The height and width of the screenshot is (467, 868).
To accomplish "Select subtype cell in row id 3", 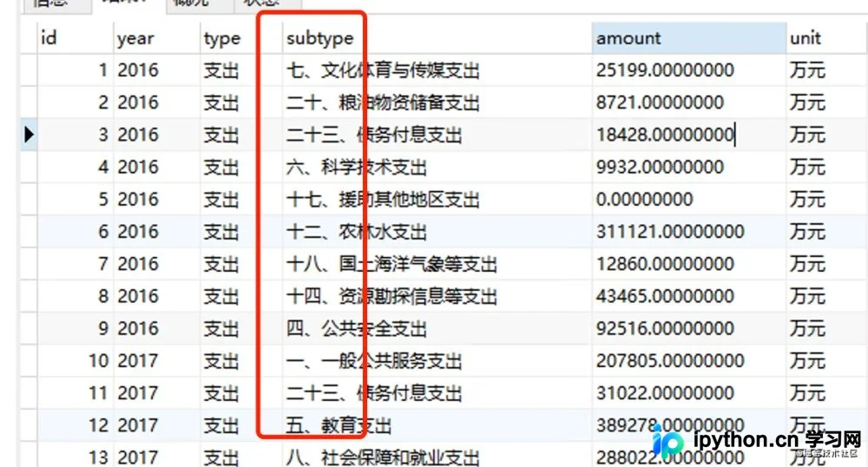I will (437, 135).
